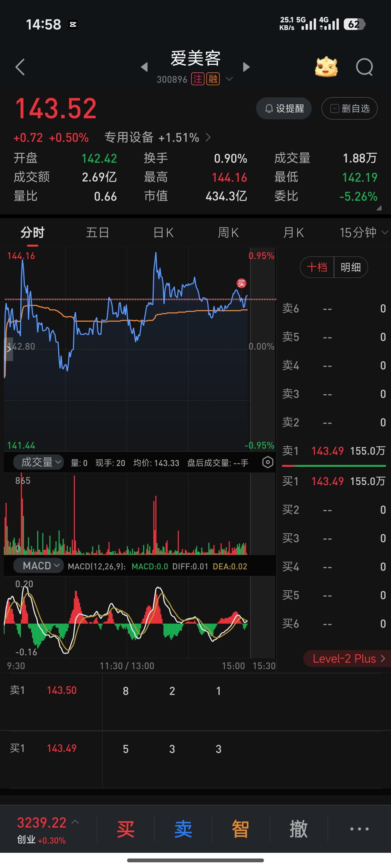
Task: Tap the 注 registration badge
Action: point(198,79)
